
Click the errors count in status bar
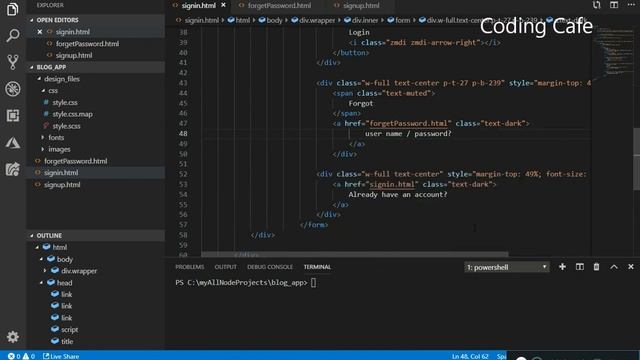(x=14, y=356)
